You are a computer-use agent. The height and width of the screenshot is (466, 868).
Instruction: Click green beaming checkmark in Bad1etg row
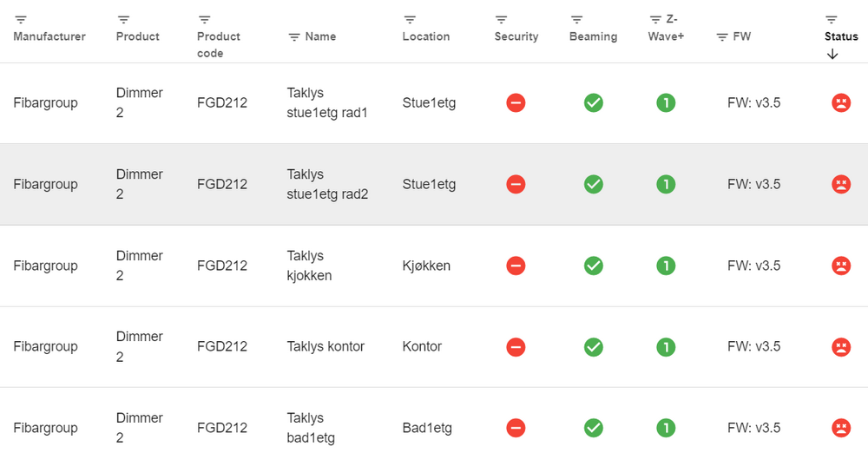pos(594,428)
